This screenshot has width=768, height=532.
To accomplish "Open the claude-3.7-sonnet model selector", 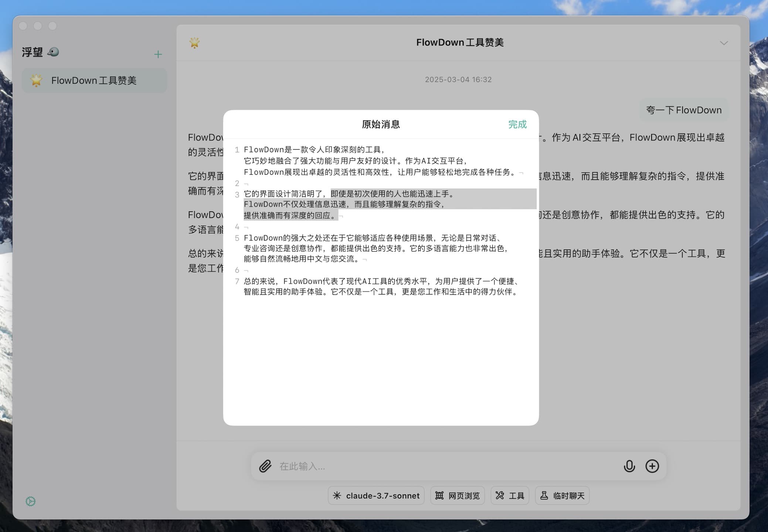I will tap(376, 496).
